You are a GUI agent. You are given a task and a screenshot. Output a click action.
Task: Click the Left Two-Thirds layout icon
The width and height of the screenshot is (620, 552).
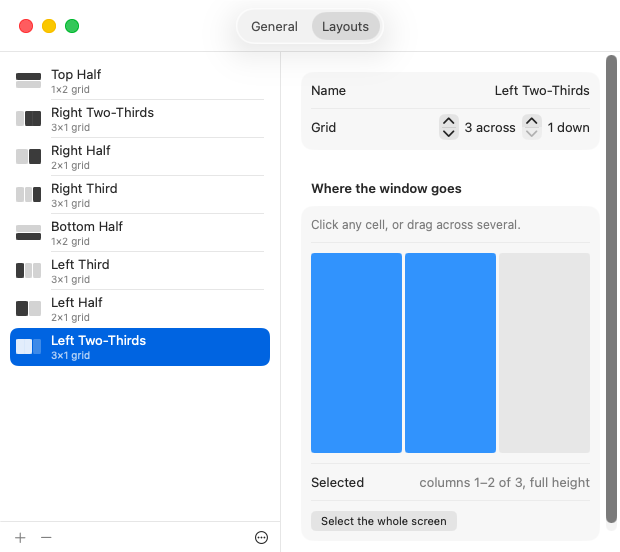[28, 346]
